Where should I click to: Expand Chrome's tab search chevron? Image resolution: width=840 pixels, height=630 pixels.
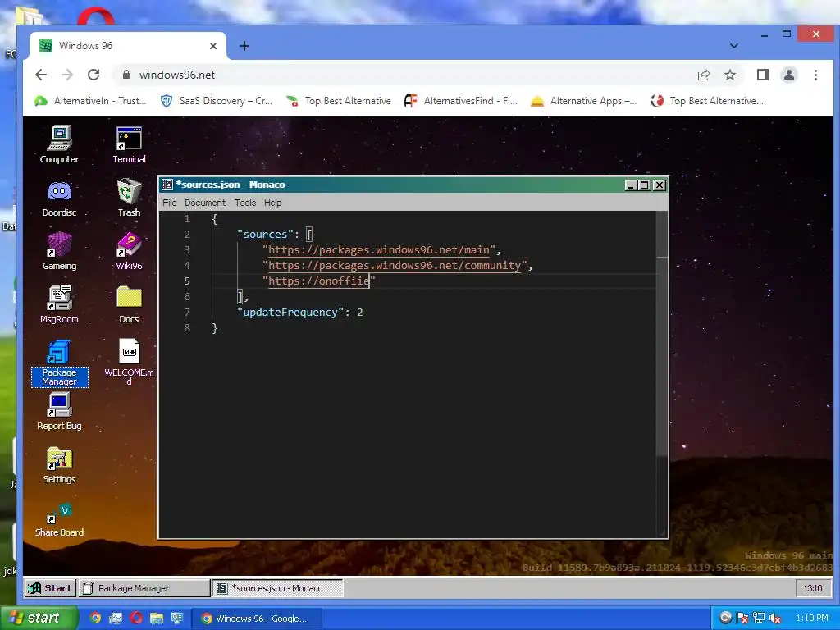734,46
